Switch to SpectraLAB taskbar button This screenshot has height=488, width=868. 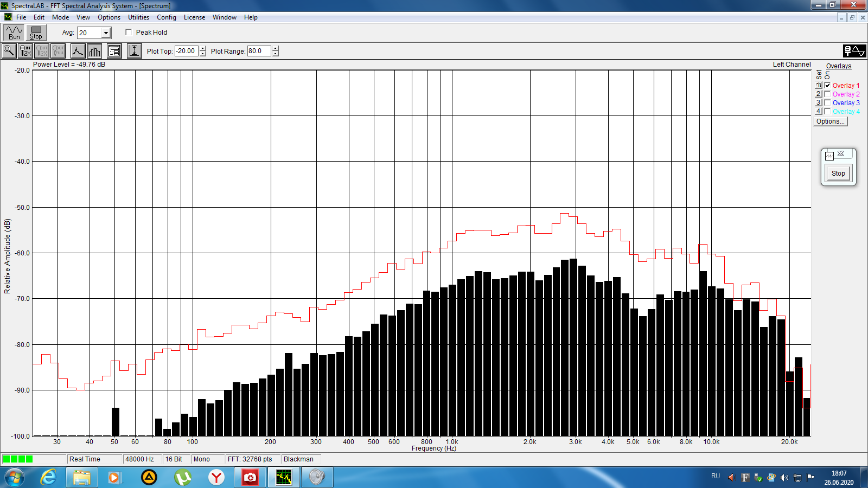[284, 478]
